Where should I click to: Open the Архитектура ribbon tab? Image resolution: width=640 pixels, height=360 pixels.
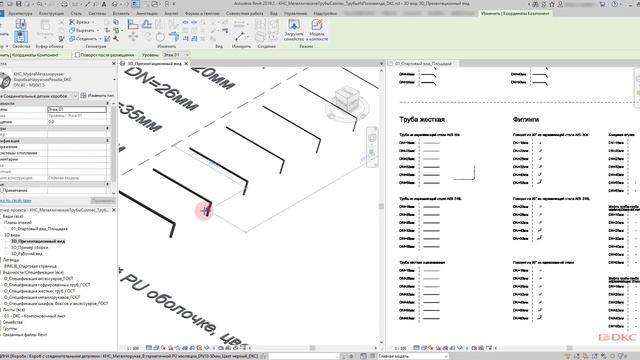point(20,13)
